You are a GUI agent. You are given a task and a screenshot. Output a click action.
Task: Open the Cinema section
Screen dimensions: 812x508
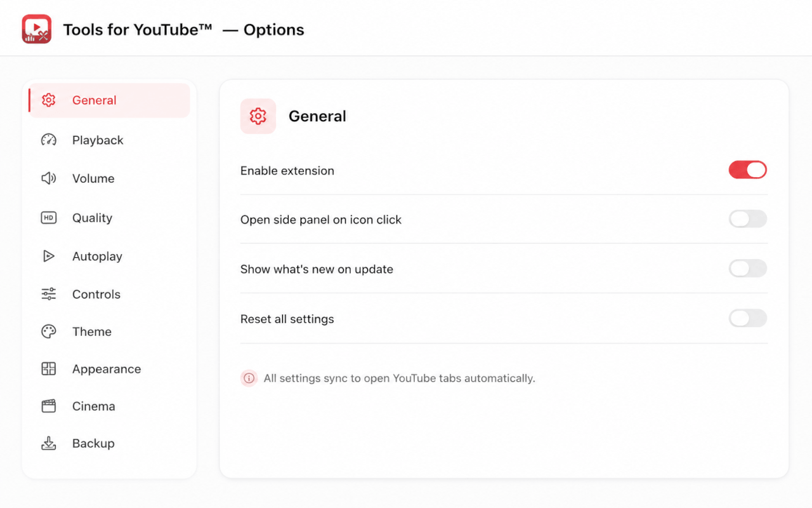[109, 406]
